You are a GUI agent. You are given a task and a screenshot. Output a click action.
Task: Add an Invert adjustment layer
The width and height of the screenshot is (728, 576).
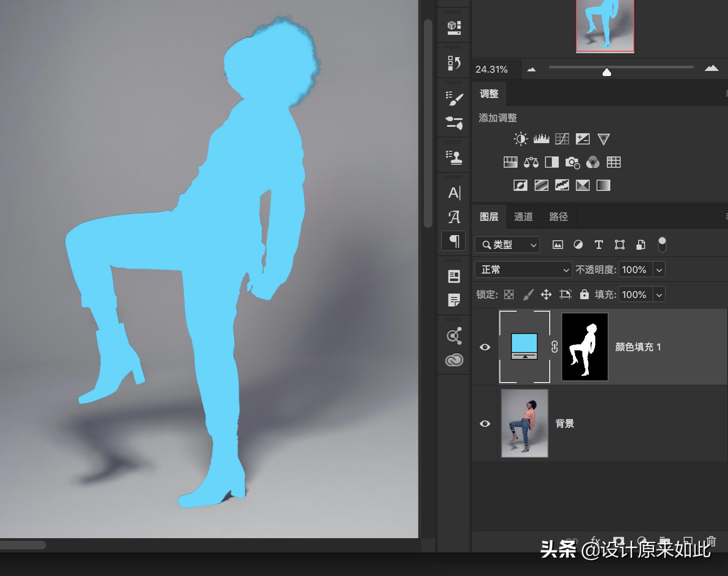pos(521,185)
